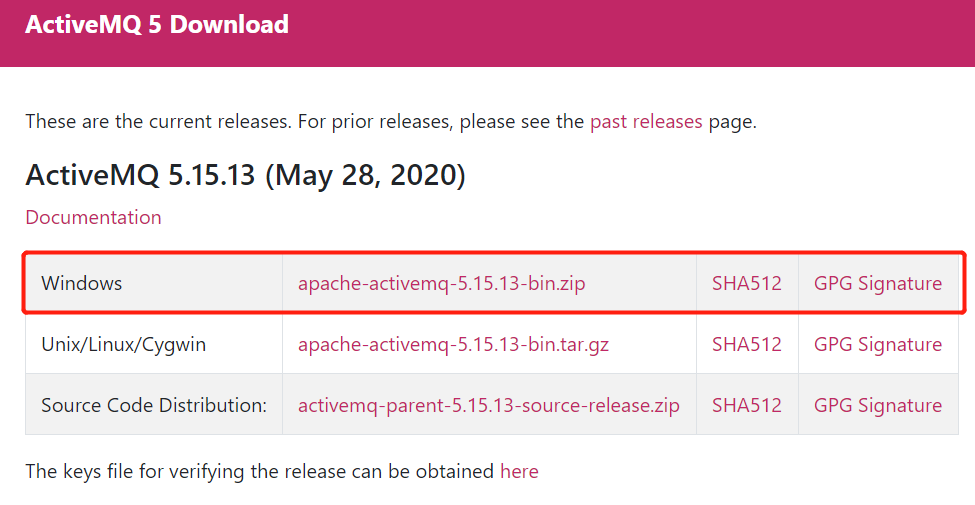Select the Source Code Distribution row label
Image resolution: width=975 pixels, height=505 pixels.
point(154,405)
